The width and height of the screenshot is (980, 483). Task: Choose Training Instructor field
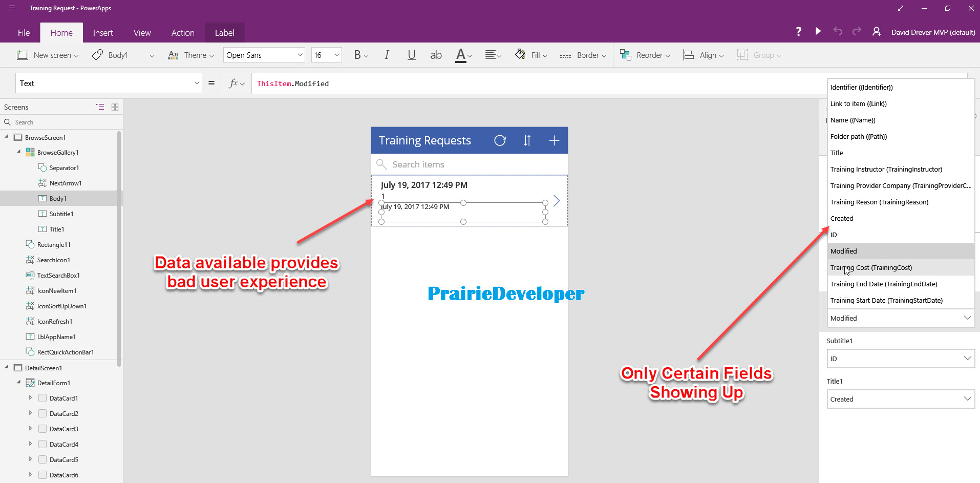pyautogui.click(x=901, y=169)
